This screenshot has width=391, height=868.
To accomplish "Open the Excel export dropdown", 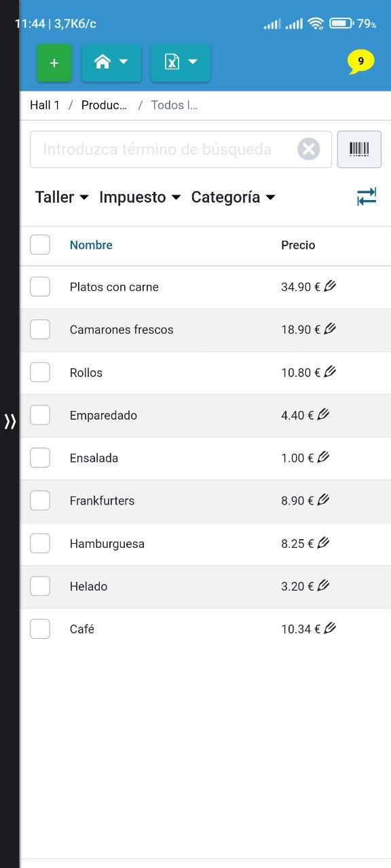I will 181,63.
